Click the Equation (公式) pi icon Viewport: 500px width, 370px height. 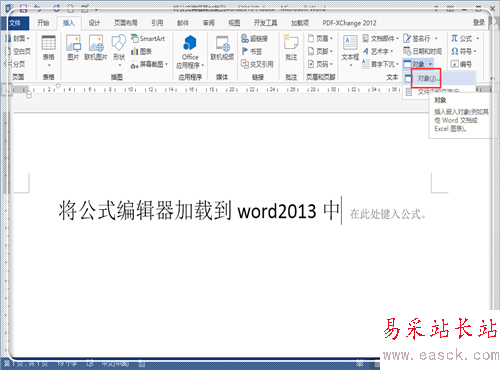pos(454,39)
